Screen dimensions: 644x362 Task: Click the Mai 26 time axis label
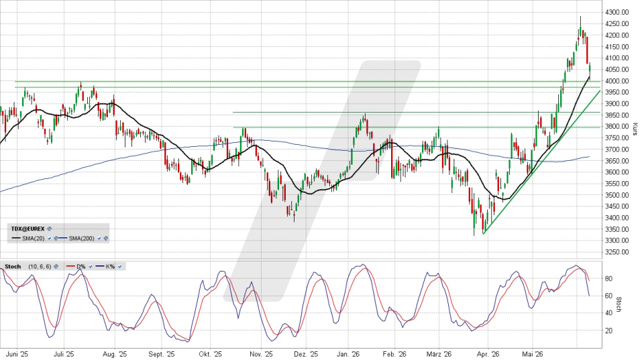coord(533,354)
